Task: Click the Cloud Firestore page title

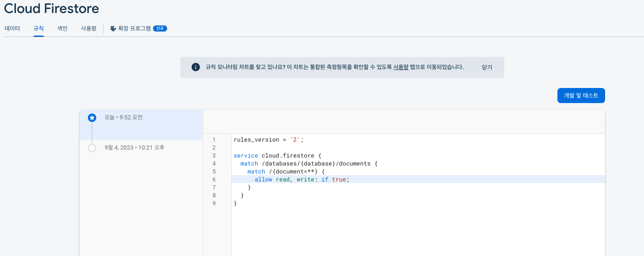Action: click(51, 8)
